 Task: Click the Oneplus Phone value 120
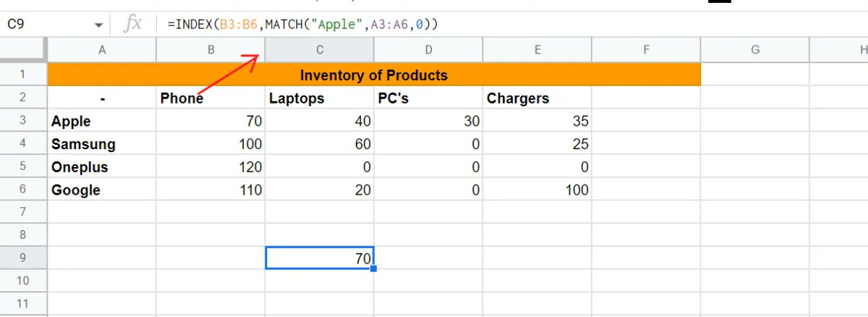tap(210, 167)
